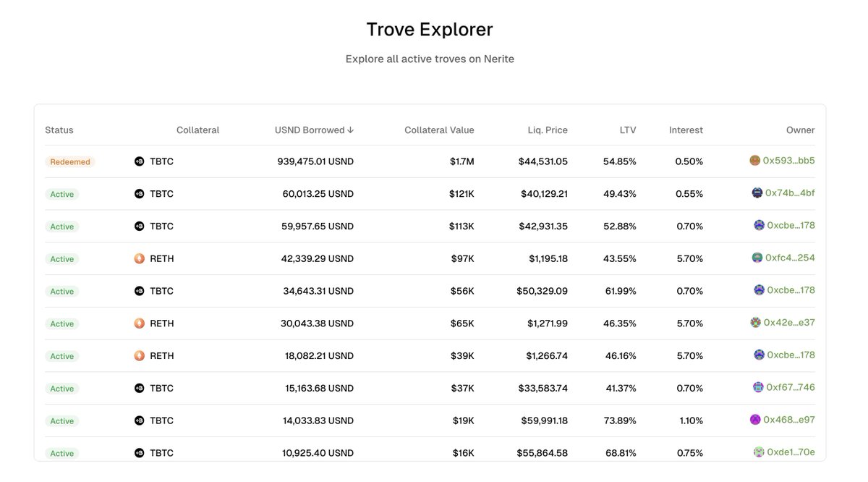
Task: Select the 939,475.01 USND borrowed amount
Action: (x=315, y=161)
